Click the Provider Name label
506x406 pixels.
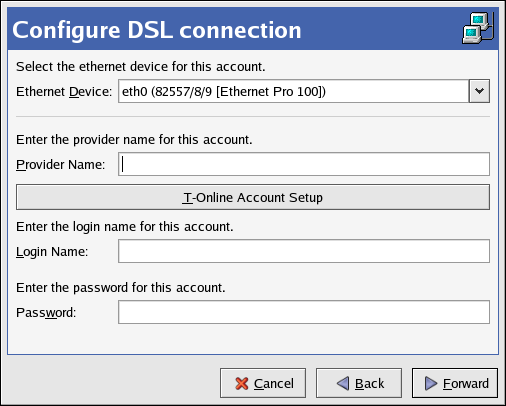click(x=60, y=165)
